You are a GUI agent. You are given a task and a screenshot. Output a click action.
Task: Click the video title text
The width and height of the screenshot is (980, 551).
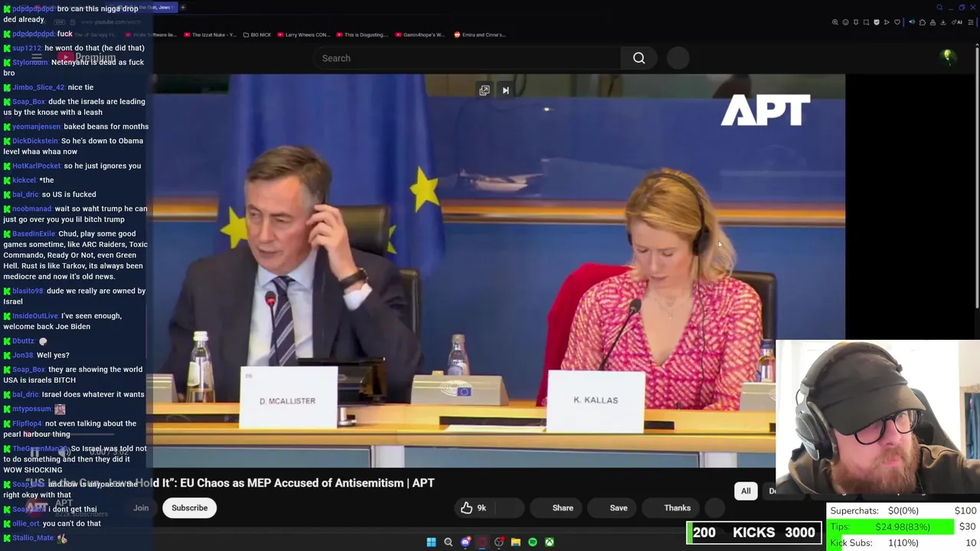click(x=230, y=483)
